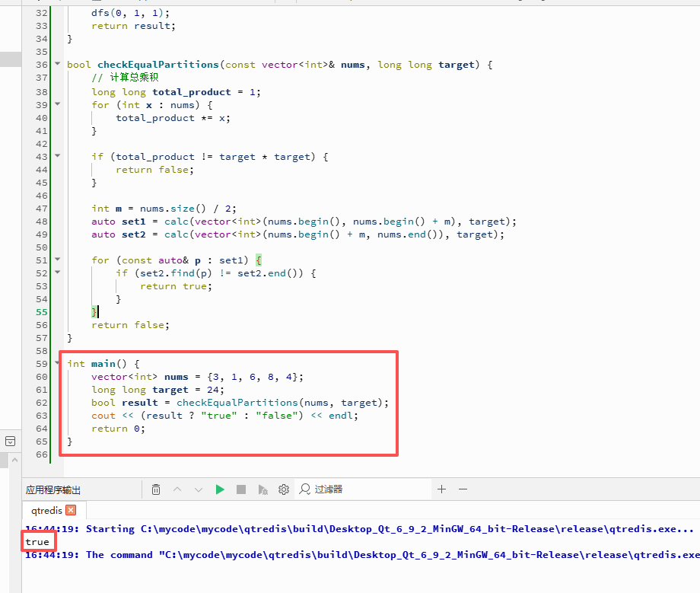Select the qtredis output tab
This screenshot has width=700, height=593.
click(x=46, y=510)
